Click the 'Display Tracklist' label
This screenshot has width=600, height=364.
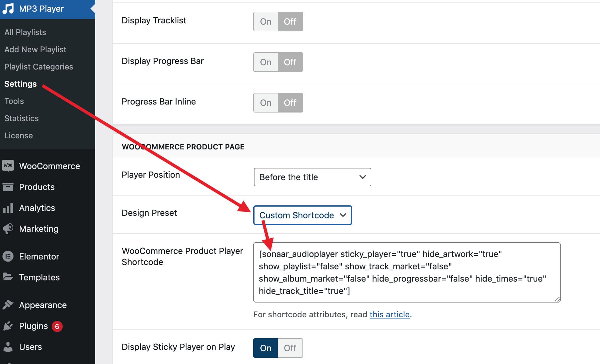tap(154, 20)
